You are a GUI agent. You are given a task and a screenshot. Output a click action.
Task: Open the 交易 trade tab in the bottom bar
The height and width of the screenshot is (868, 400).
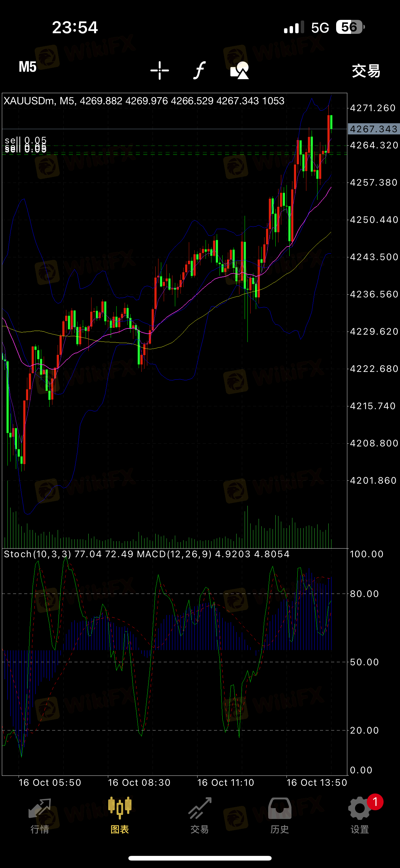point(200,816)
